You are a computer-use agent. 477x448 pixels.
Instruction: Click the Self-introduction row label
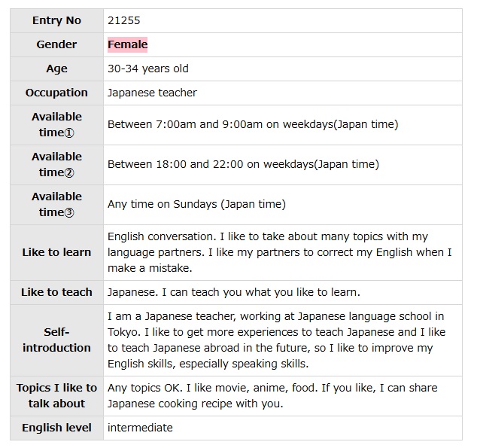pos(56,340)
